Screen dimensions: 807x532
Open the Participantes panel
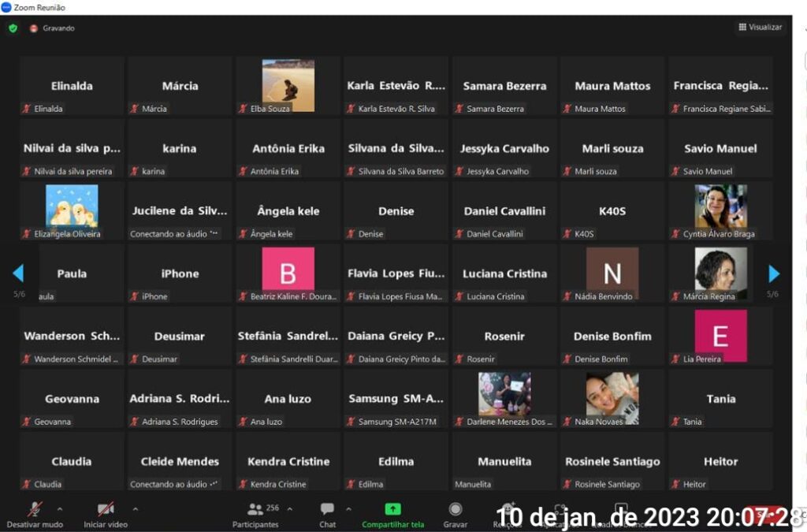255,509
